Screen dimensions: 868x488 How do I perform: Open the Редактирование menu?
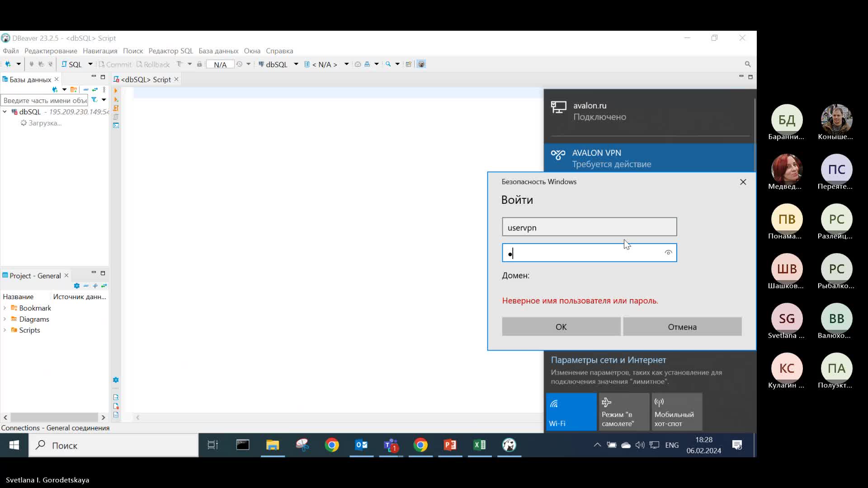point(51,51)
